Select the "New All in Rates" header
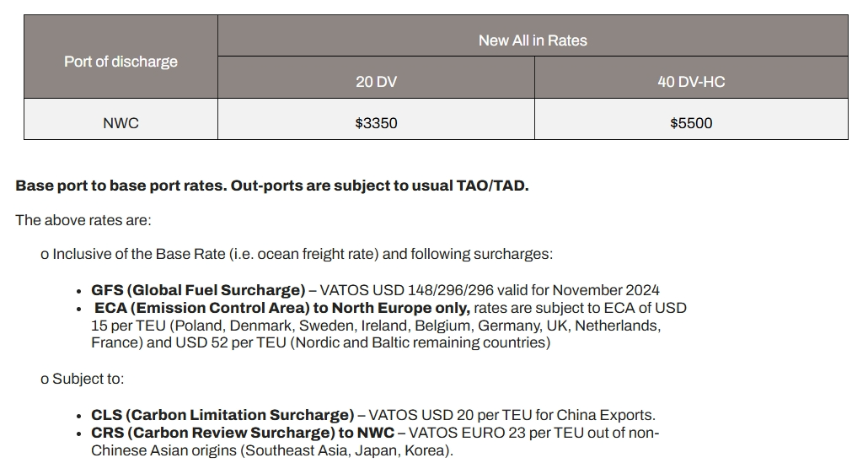Screen dimensions: 868x474 533,40
